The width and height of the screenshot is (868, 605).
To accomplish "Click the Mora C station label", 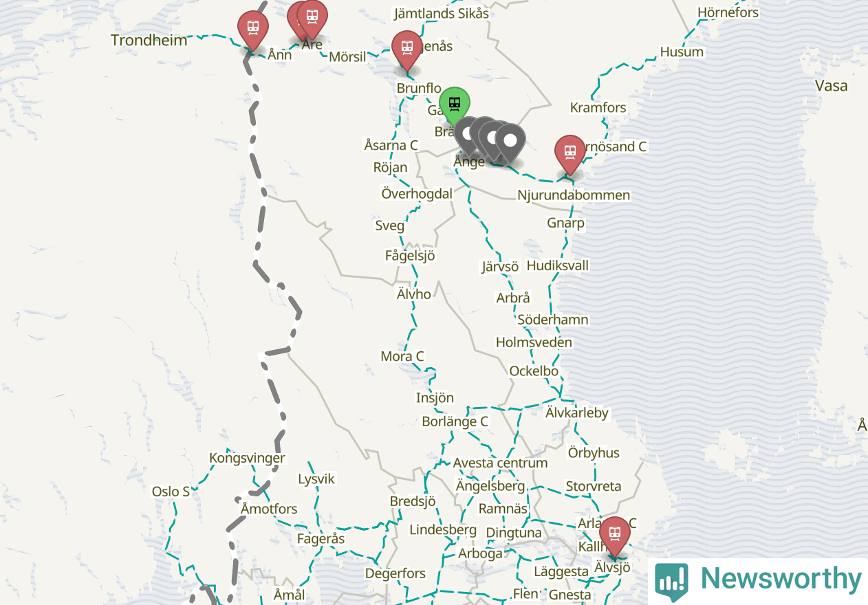I will tap(402, 356).
